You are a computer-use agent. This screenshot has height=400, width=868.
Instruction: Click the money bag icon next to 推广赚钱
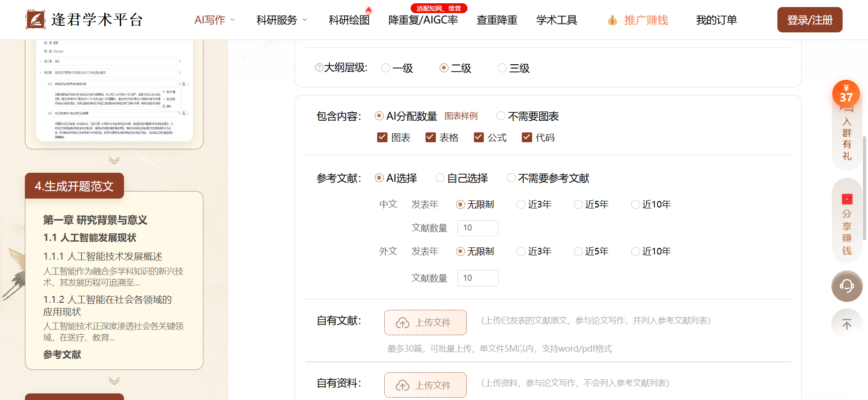pos(612,20)
